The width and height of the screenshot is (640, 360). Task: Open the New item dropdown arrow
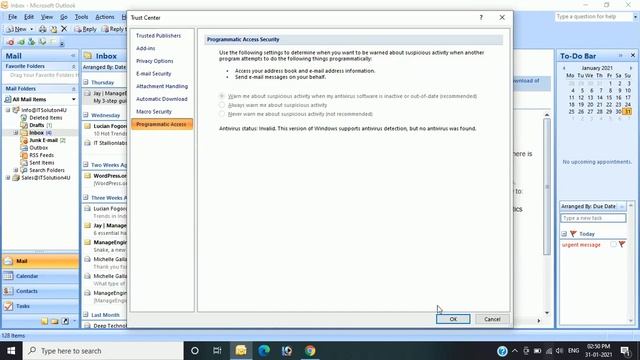pos(32,29)
